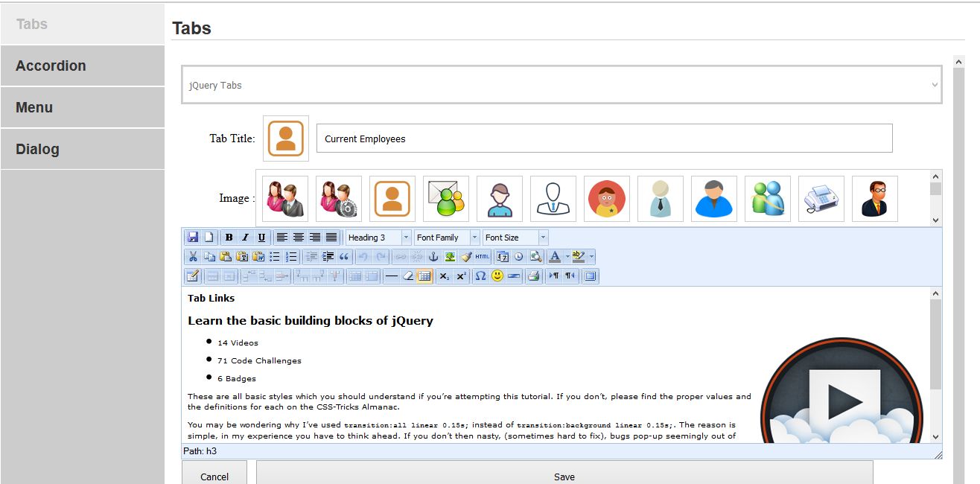This screenshot has height=484, width=980.
Task: Toggle Bold formatting
Action: [x=229, y=238]
